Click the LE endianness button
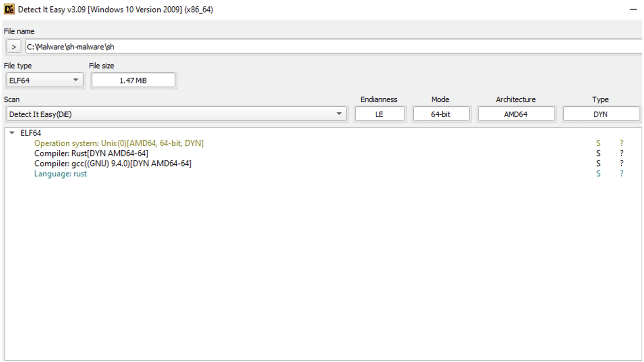Screen dimensions: 644x362 tap(380, 114)
